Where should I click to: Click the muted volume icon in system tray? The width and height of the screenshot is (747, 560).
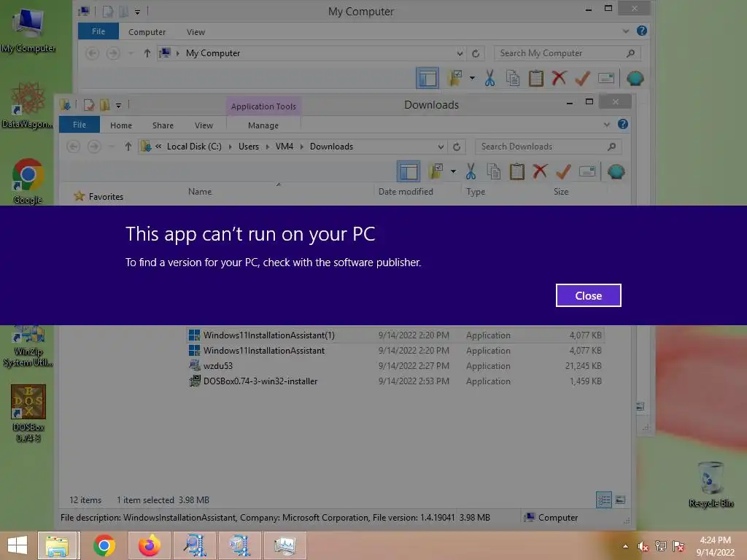pos(643,546)
